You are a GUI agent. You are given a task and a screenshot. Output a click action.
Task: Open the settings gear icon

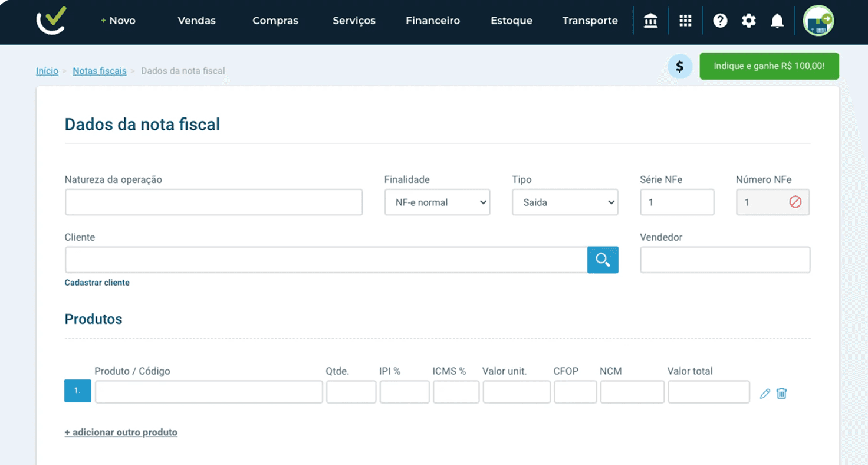749,21
